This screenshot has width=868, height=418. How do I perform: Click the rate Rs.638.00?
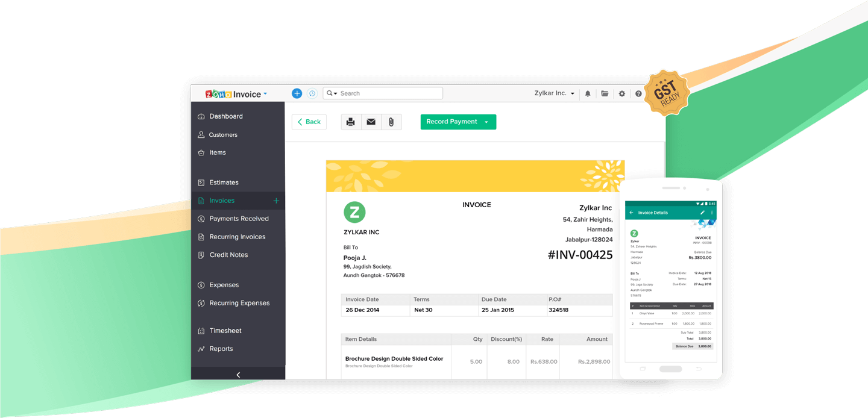pos(544,362)
